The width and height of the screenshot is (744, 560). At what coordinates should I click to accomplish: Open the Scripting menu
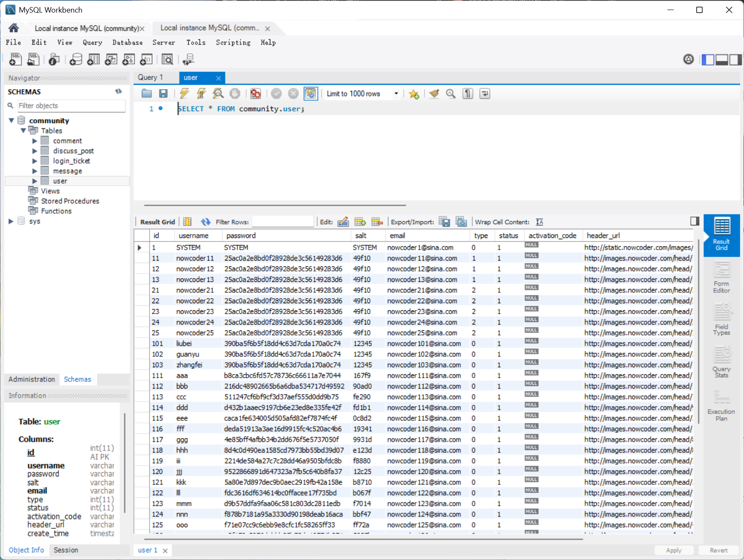233,42
